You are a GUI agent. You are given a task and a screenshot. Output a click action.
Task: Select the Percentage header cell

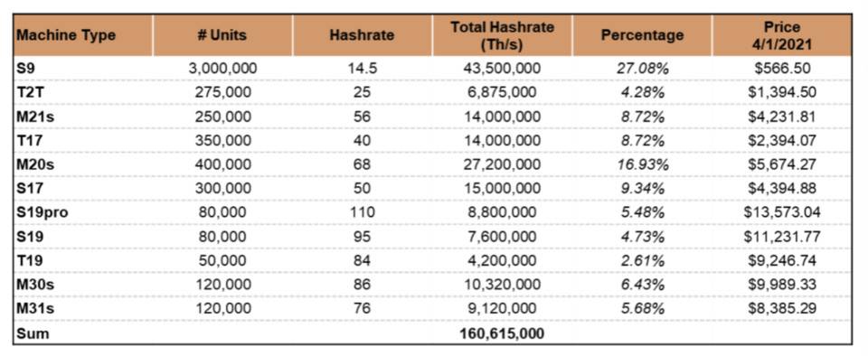[642, 35]
